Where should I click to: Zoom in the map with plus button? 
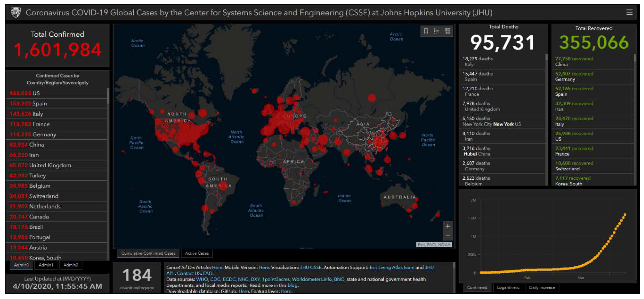[x=448, y=226]
